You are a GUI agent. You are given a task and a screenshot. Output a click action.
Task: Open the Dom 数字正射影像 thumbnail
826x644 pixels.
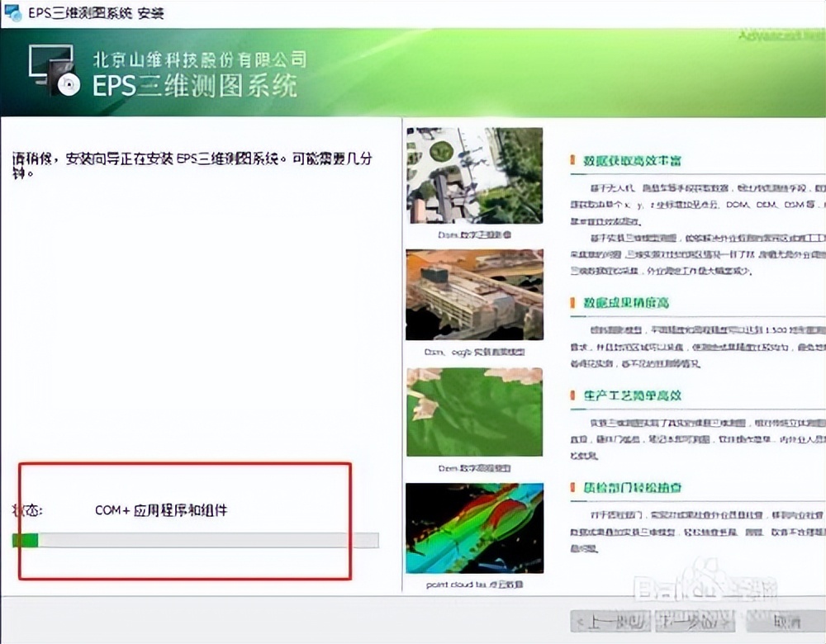[x=473, y=175]
